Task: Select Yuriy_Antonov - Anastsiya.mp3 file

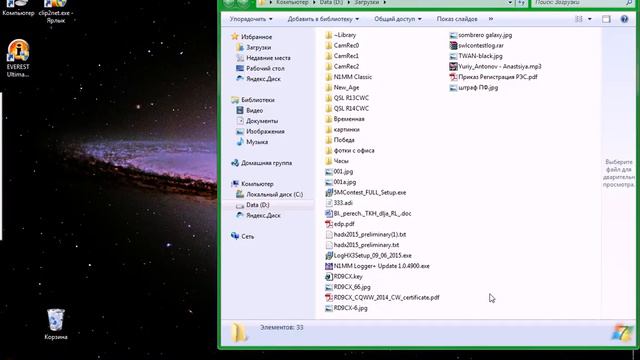Action: 496,67
